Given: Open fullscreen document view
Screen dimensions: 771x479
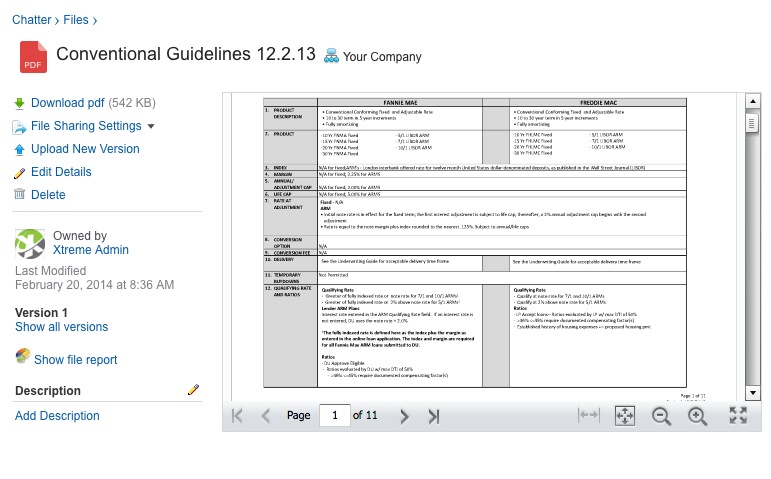Looking at the screenshot, I should 738,416.
